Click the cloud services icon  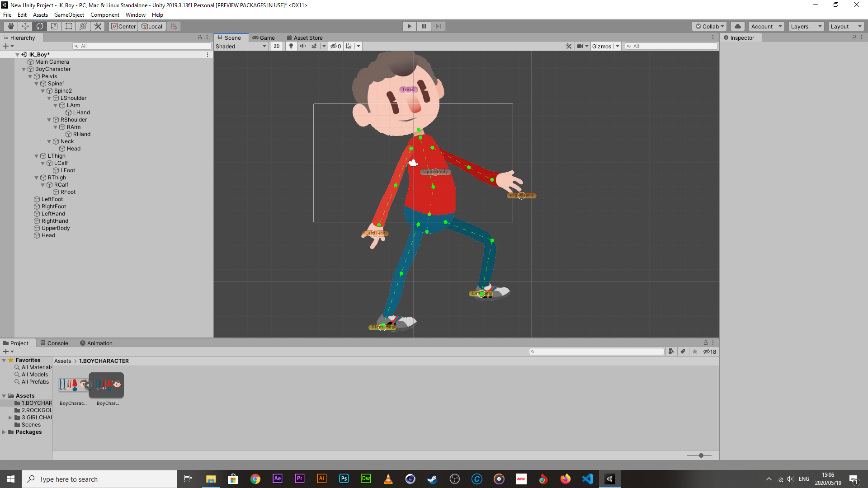[738, 26]
